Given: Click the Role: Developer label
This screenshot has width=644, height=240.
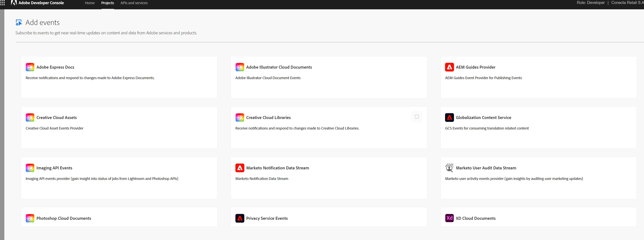Looking at the screenshot, I should tap(590, 3).
